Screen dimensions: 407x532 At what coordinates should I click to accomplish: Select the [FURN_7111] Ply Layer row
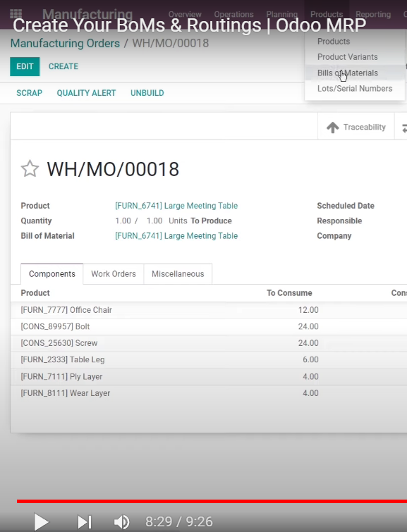[209, 376]
